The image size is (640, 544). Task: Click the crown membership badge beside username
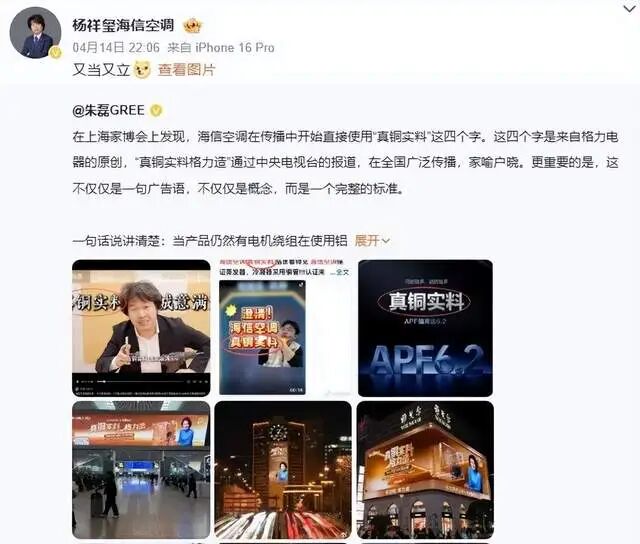(193, 26)
